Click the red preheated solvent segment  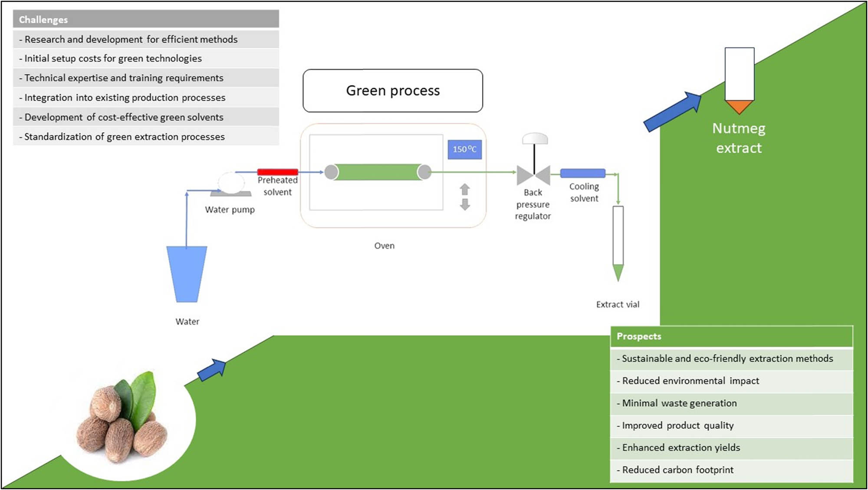click(278, 171)
